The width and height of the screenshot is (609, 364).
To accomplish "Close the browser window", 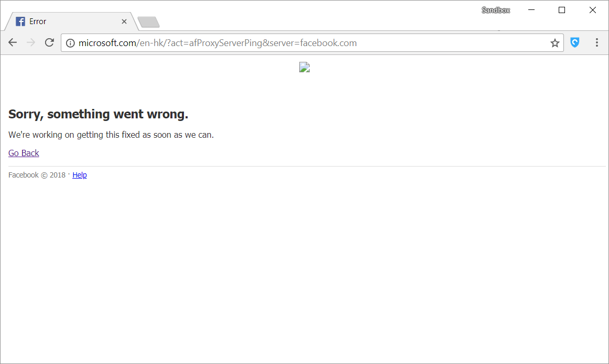I will coord(592,10).
